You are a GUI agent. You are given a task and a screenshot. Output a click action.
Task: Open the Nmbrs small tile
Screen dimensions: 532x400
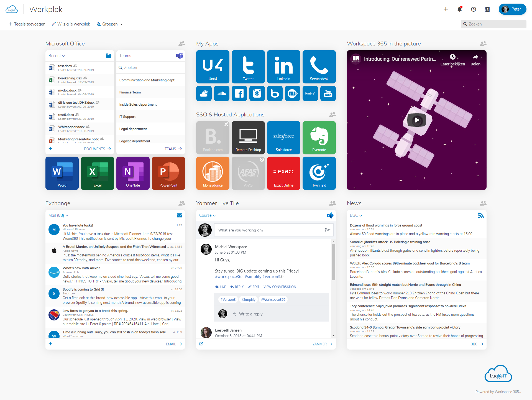click(310, 93)
